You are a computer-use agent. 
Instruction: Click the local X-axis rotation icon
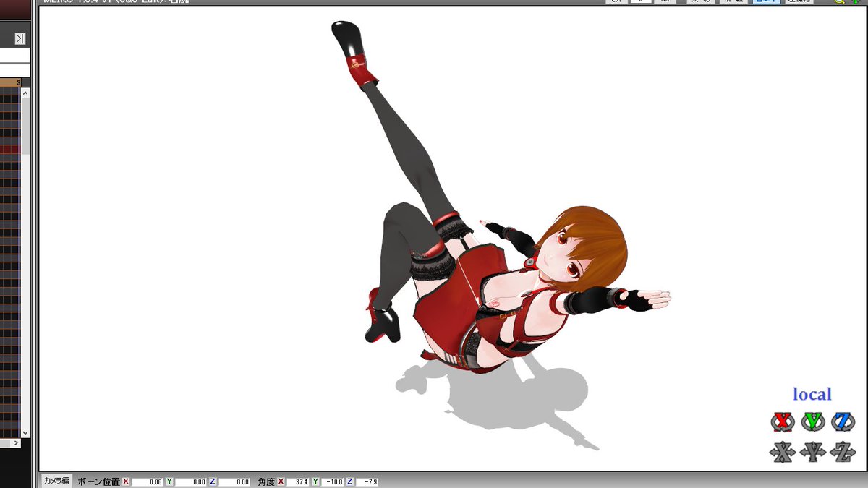pos(782,421)
